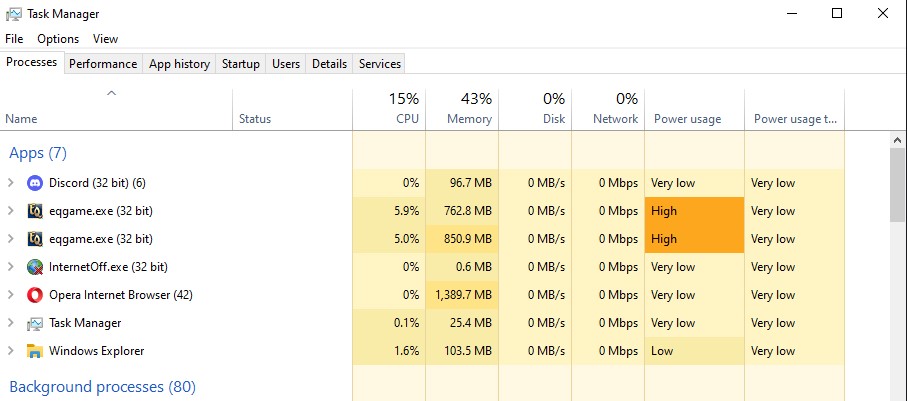This screenshot has height=401, width=907.
Task: Expand the Opera Internet Browser group
Action: tap(11, 295)
